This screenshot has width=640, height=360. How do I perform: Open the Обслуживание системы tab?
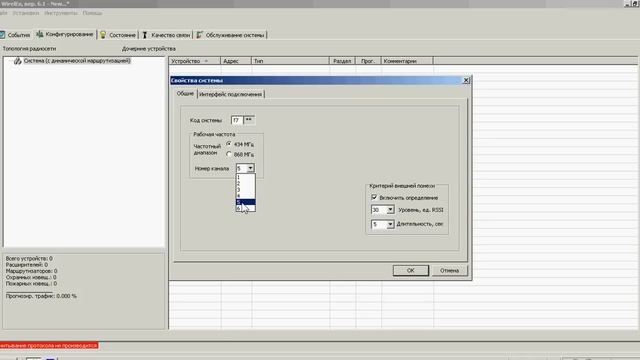231,35
